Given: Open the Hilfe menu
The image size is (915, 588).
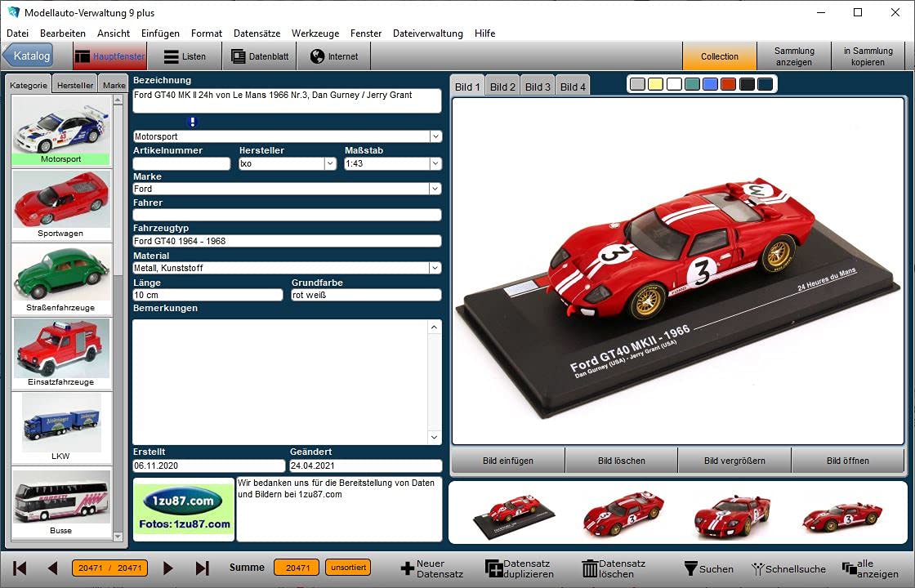Looking at the screenshot, I should (x=485, y=33).
